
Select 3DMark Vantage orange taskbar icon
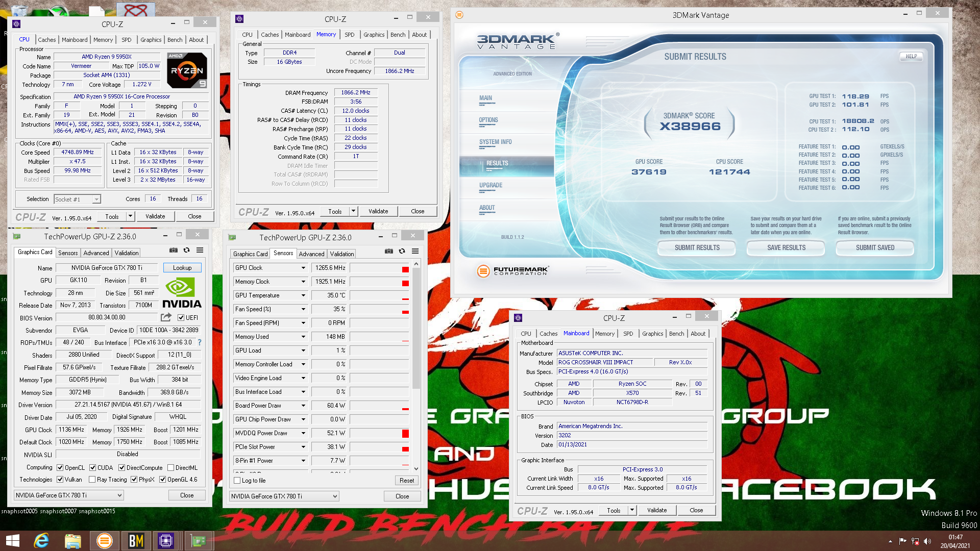tap(105, 541)
